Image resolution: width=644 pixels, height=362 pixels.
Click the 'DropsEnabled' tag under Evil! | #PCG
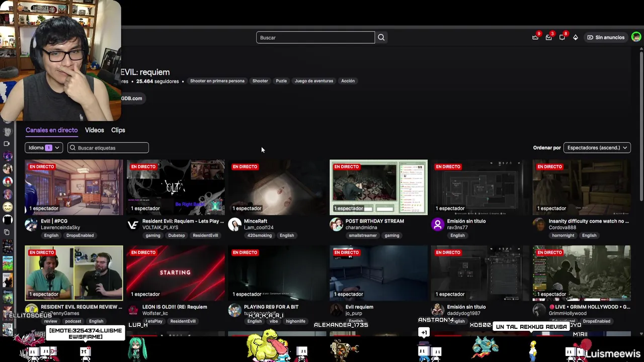click(79, 235)
